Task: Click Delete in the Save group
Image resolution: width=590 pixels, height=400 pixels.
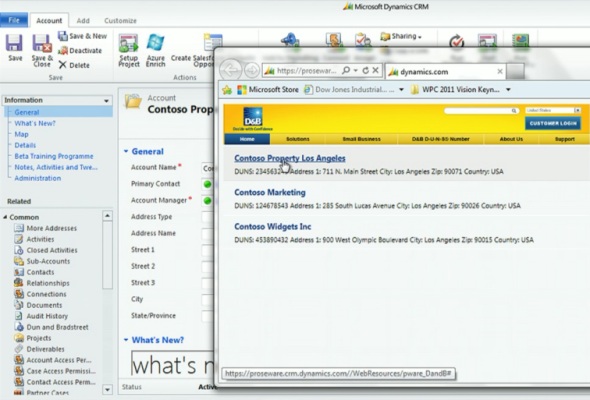Action: (x=74, y=65)
